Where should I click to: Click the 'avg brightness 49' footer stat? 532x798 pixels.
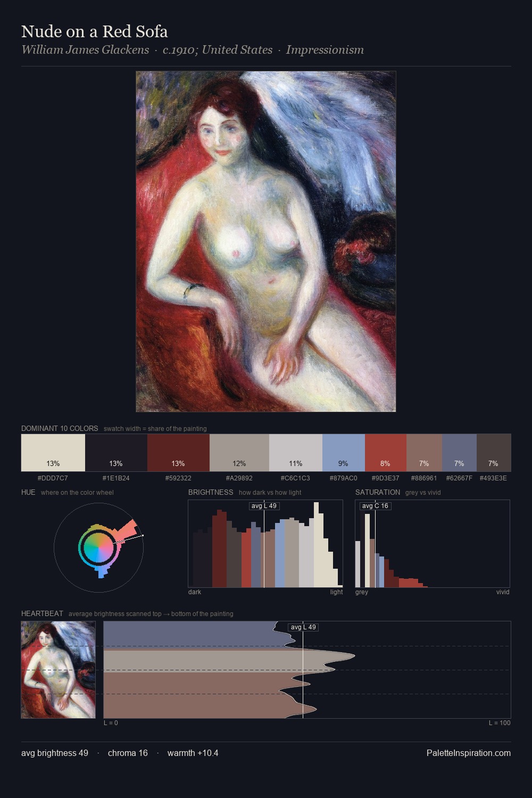tap(55, 753)
